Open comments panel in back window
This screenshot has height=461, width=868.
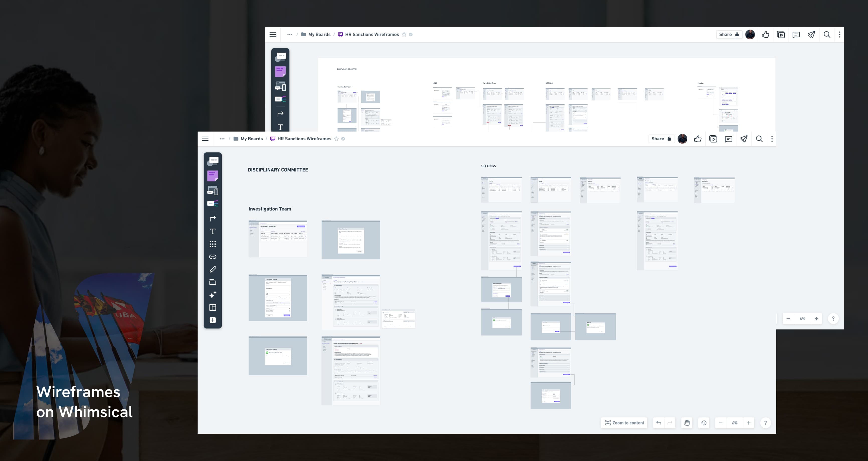796,34
